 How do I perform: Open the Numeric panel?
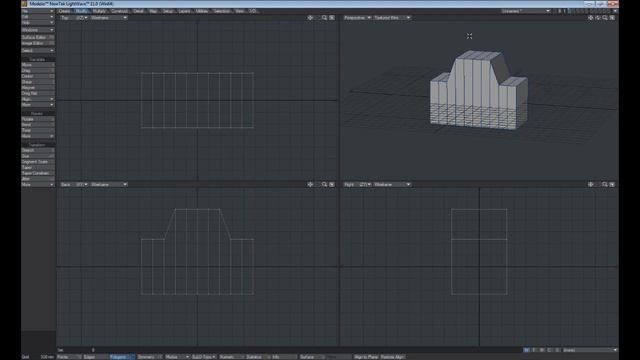coord(231,357)
